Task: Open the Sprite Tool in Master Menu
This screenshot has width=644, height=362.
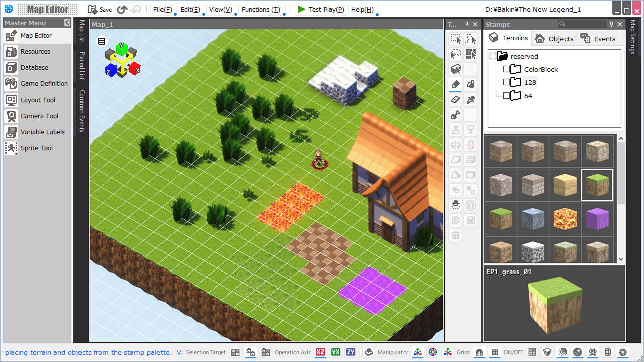Action: point(36,148)
